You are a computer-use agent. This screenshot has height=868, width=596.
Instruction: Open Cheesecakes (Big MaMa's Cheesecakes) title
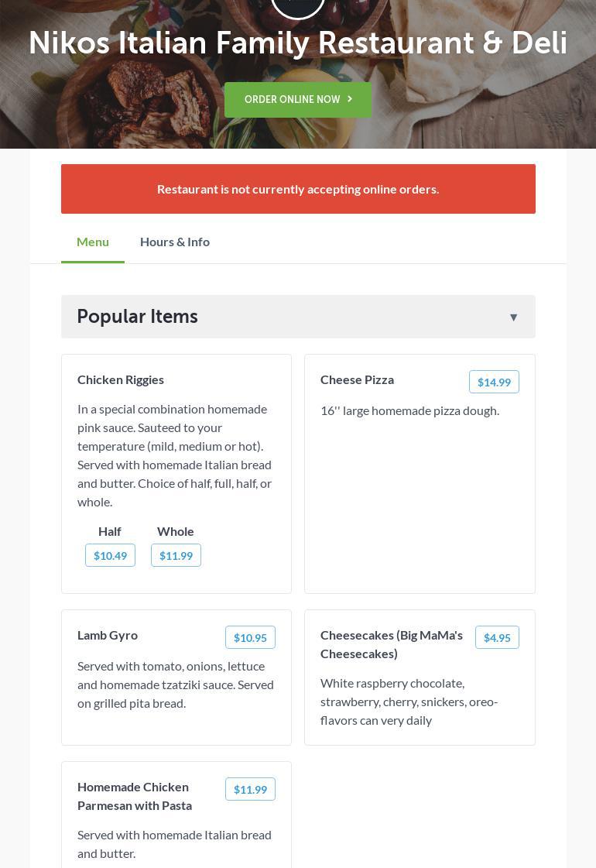click(x=392, y=644)
